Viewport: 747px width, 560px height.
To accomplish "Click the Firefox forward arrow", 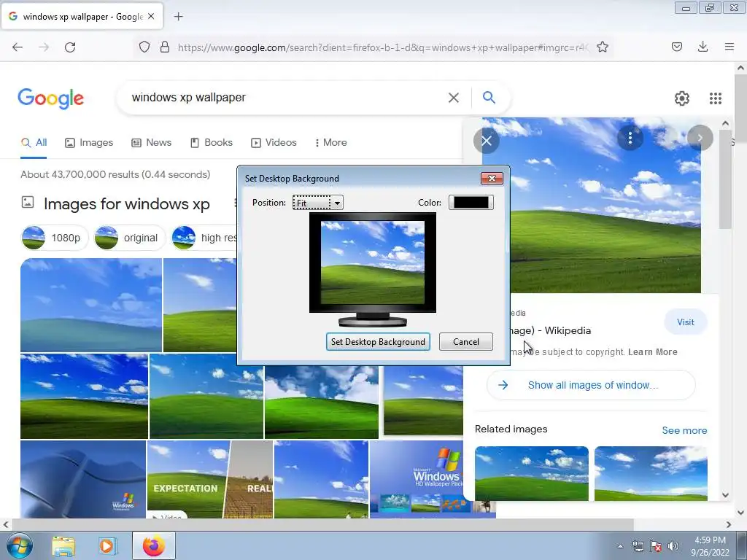I will (44, 47).
